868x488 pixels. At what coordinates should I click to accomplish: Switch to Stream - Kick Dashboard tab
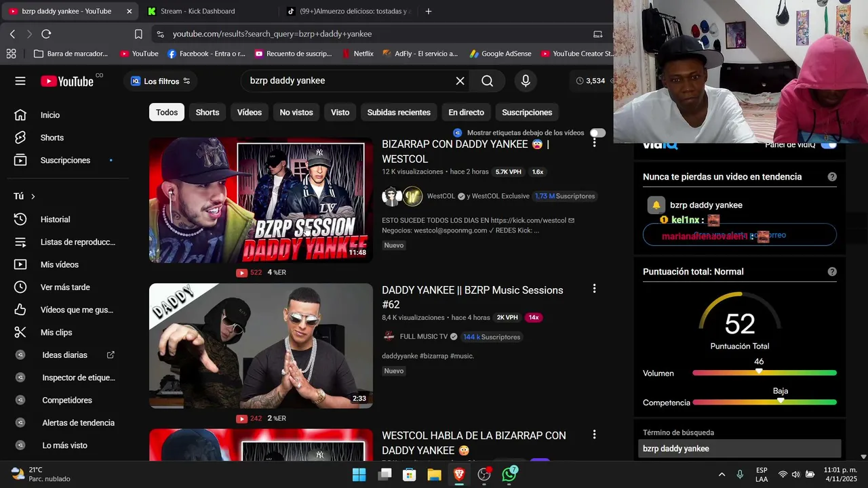coord(206,12)
